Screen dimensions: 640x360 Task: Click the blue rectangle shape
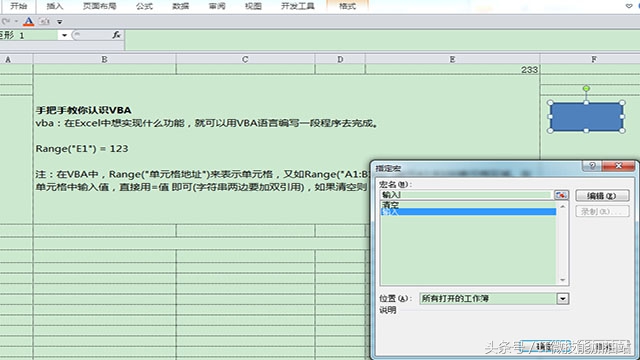point(586,117)
